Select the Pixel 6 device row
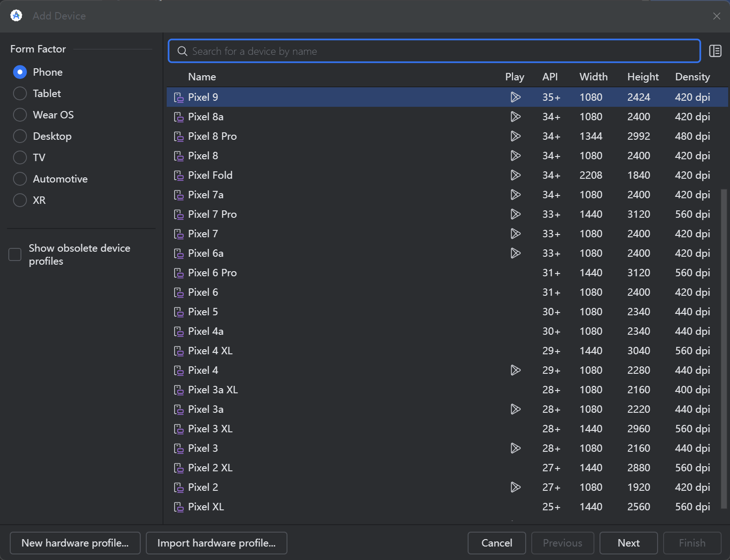The width and height of the screenshot is (730, 560). 447,292
